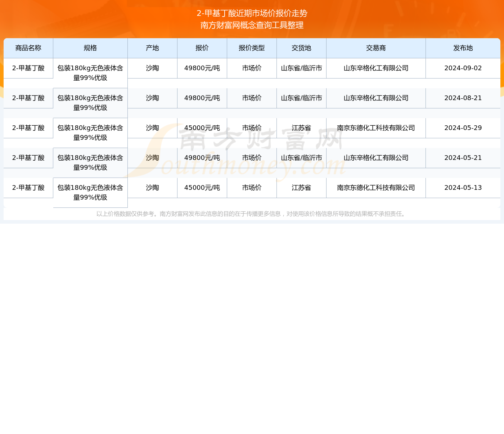
Task: Select the date 2024-05-29 cell
Action: pos(463,128)
